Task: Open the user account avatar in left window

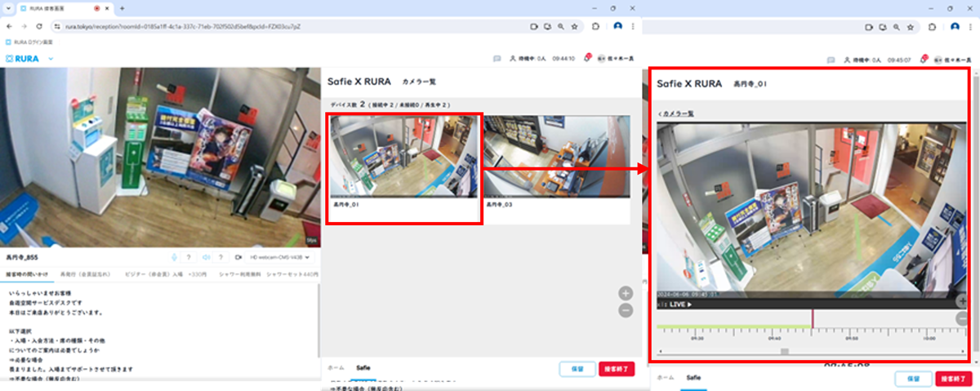Action: click(602, 59)
